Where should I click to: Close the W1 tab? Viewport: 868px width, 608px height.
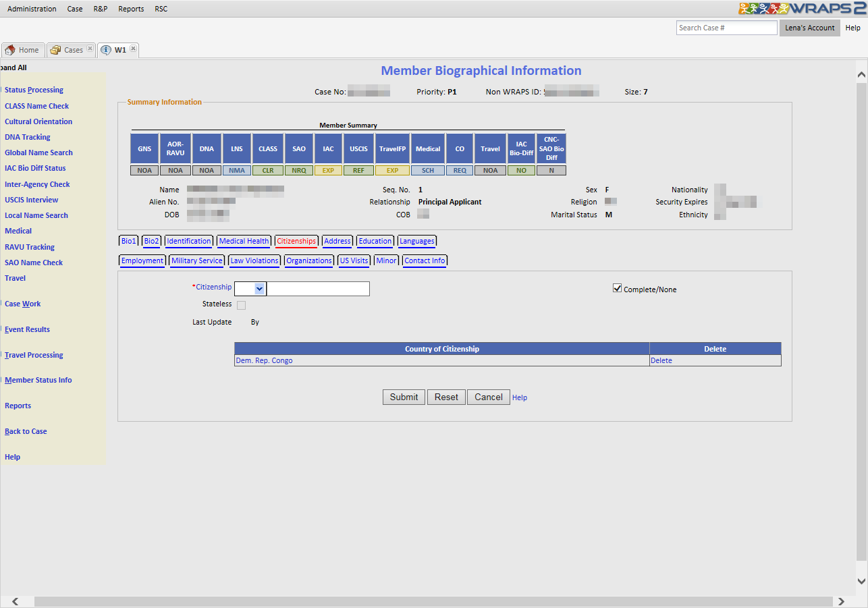pos(133,49)
